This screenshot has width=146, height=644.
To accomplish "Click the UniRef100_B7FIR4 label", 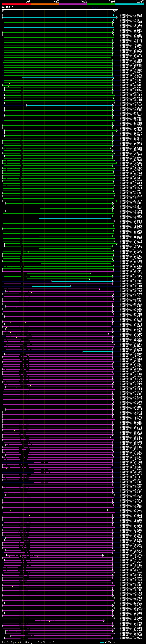I will click(131, 60).
